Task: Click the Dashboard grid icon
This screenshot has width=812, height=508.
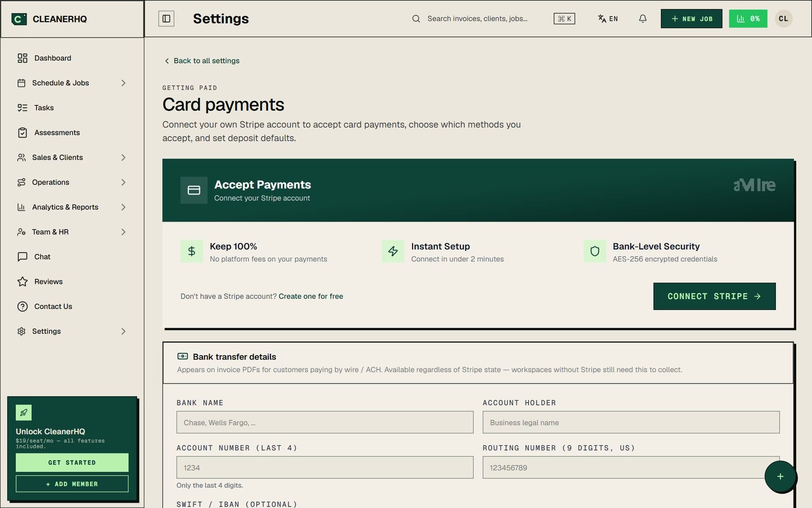Action: [x=22, y=58]
